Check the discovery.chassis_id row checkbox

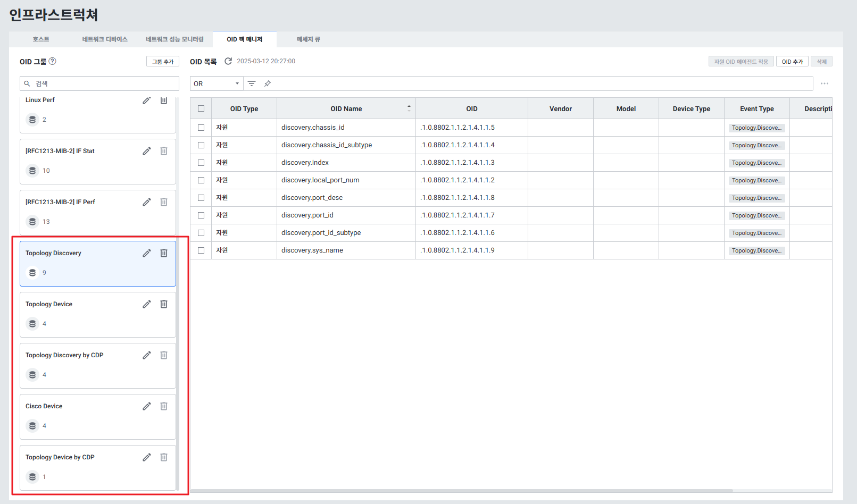coord(201,128)
